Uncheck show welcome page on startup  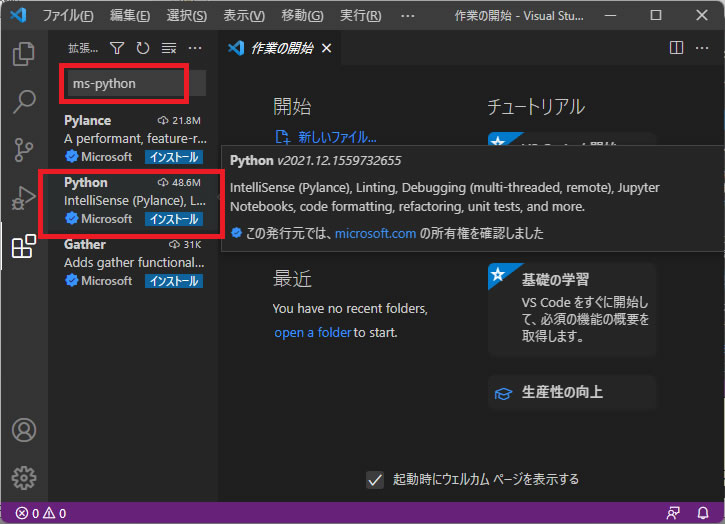375,479
